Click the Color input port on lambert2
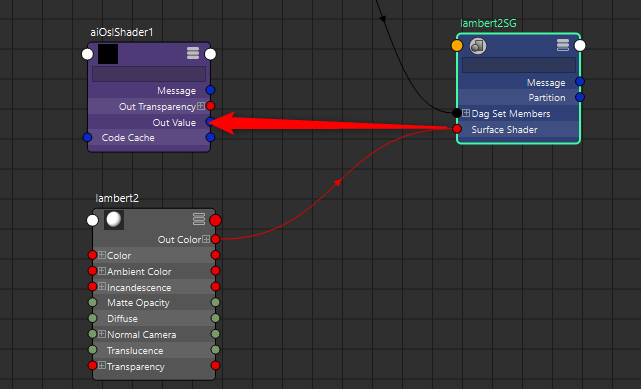The height and width of the screenshot is (389, 641). tap(93, 255)
